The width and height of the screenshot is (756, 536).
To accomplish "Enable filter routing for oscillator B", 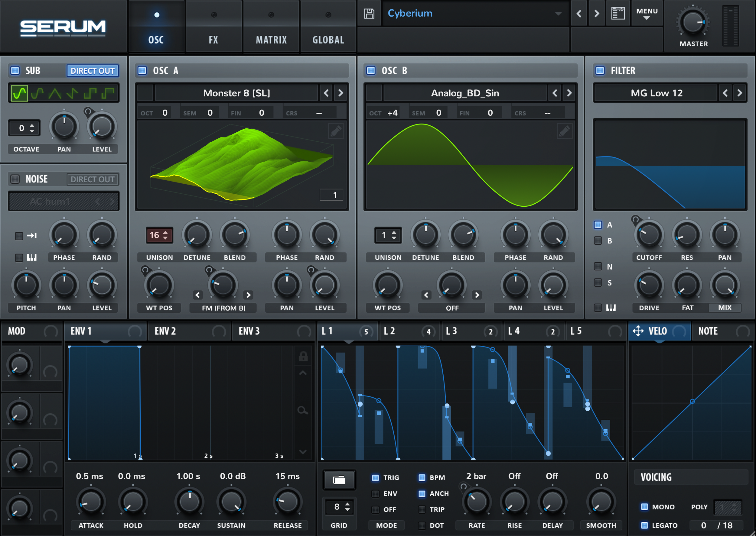I will tap(598, 241).
